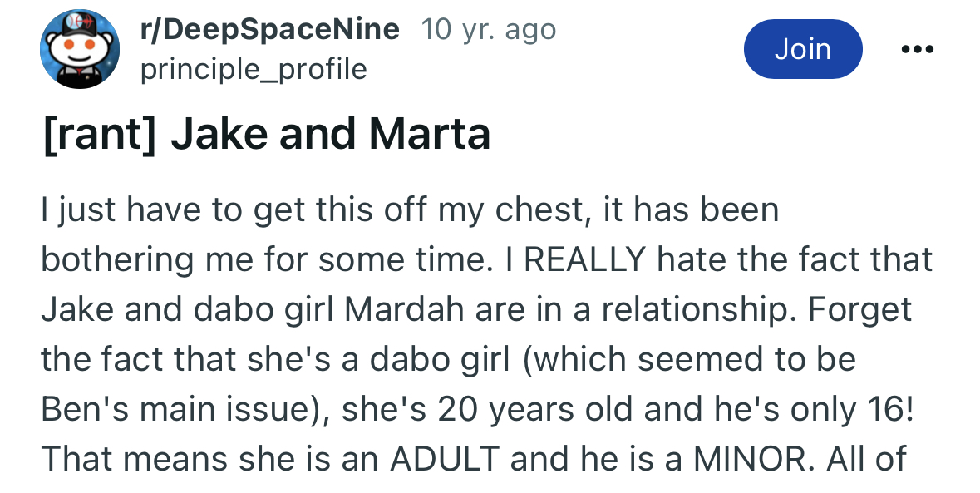980x493 pixels.
Task: Click the [rant] tag in the title
Action: tap(99, 135)
